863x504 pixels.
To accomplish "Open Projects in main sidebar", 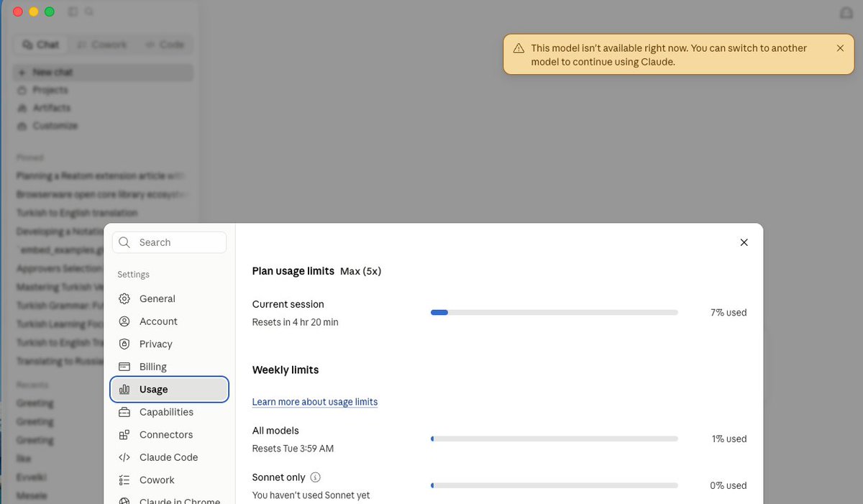I will click(x=103, y=90).
